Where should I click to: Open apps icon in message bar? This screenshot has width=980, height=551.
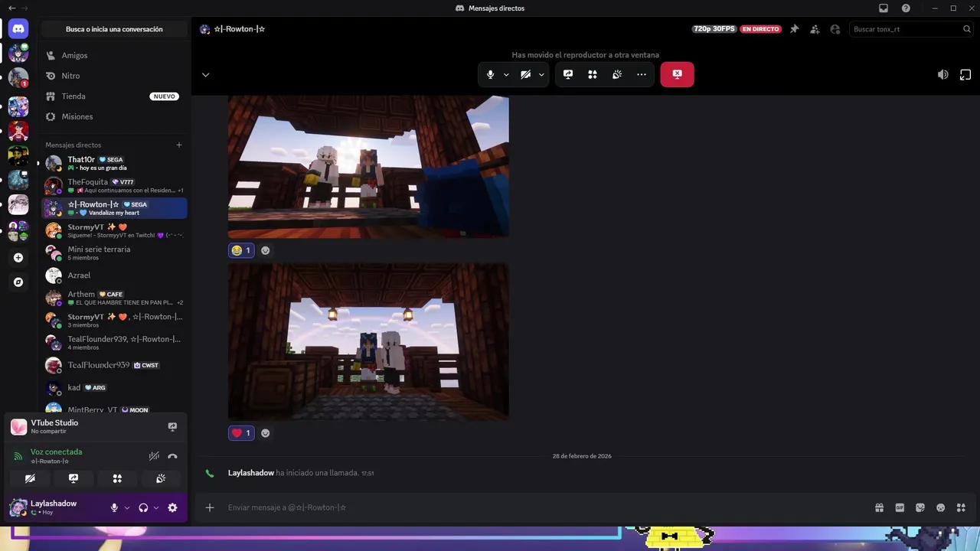(x=961, y=507)
